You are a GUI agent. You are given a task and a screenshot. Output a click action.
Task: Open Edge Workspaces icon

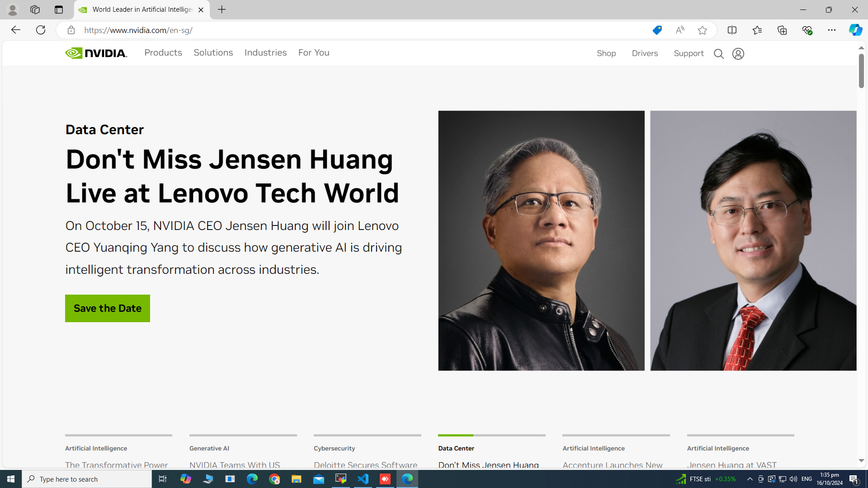point(35,9)
